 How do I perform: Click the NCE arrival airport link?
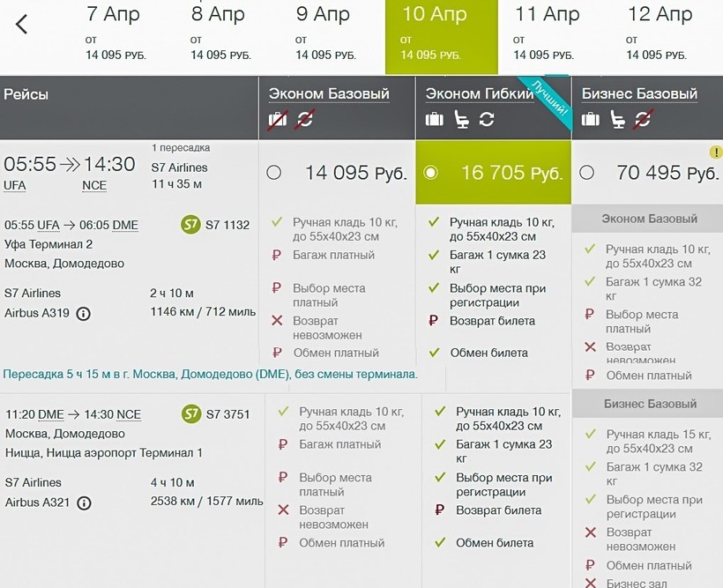click(94, 185)
